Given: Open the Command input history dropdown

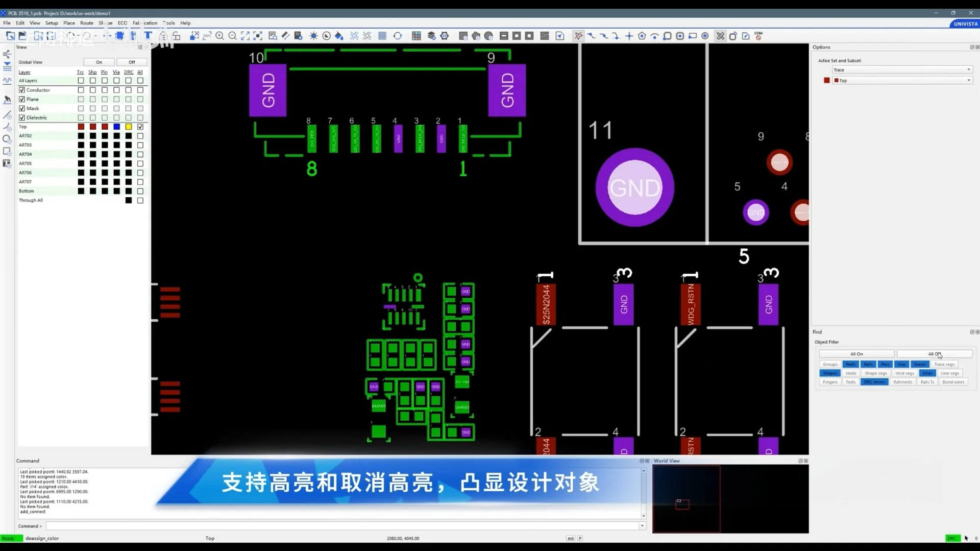Looking at the screenshot, I should click(642, 526).
